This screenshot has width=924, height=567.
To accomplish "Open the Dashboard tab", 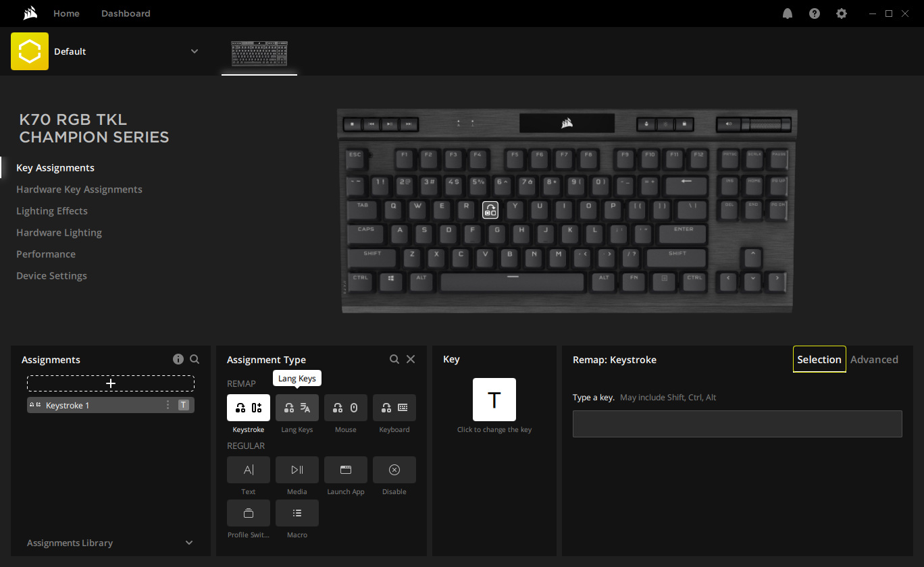I will tap(126, 13).
